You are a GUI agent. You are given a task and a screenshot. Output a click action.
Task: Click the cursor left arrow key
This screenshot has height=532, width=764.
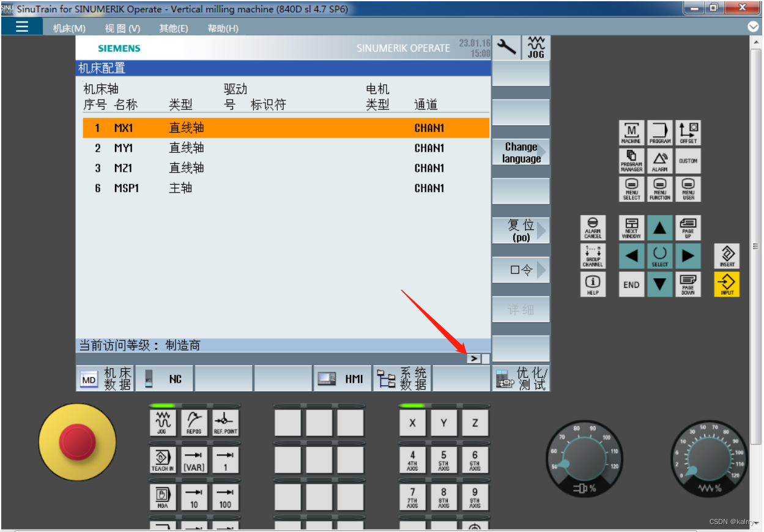(x=632, y=256)
